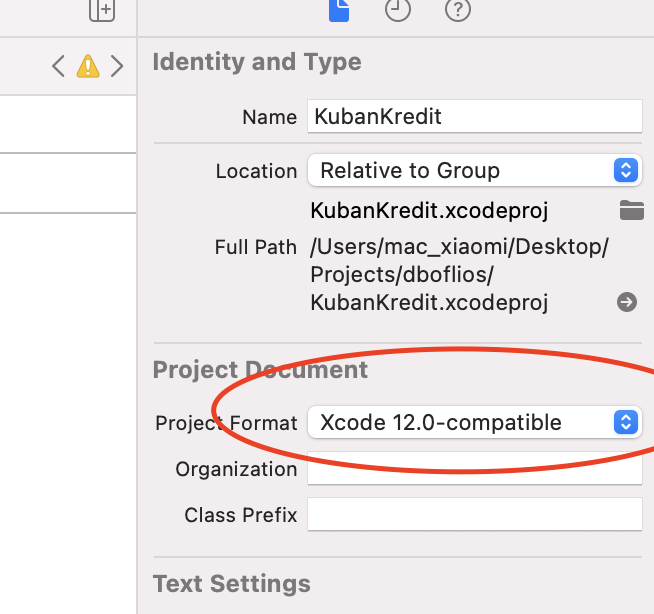The height and width of the screenshot is (614, 654).
Task: Click the folder icon to choose file location
Action: click(631, 210)
